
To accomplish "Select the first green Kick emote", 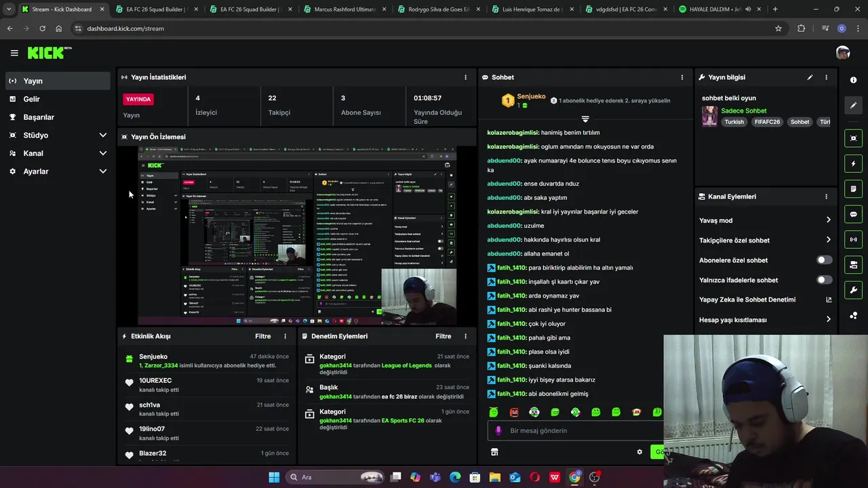I will (494, 412).
